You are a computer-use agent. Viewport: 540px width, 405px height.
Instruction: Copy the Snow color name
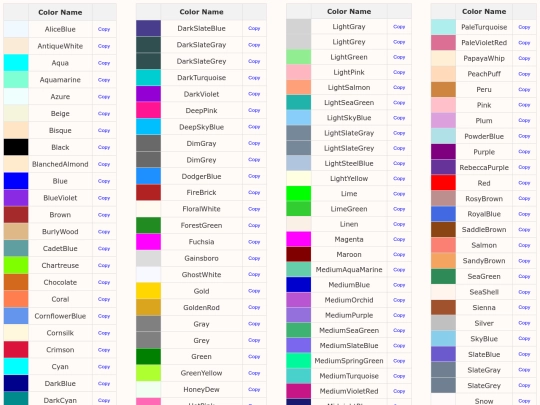[x=524, y=401]
